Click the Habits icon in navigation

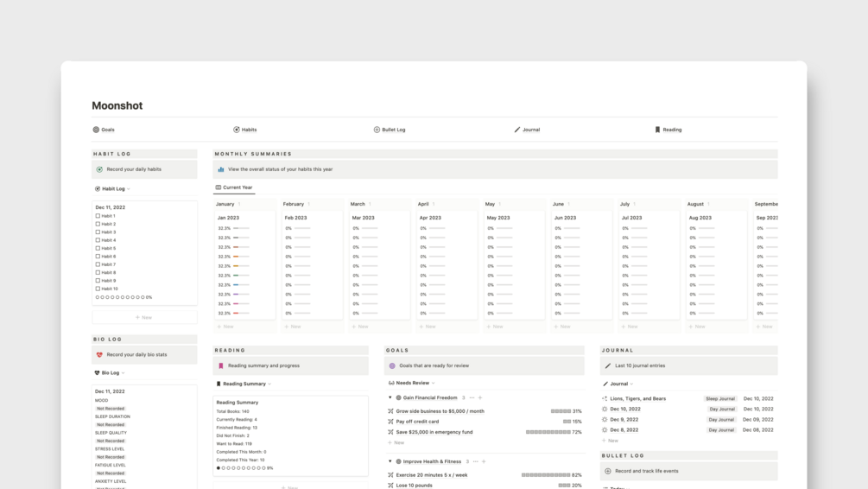[x=237, y=130]
